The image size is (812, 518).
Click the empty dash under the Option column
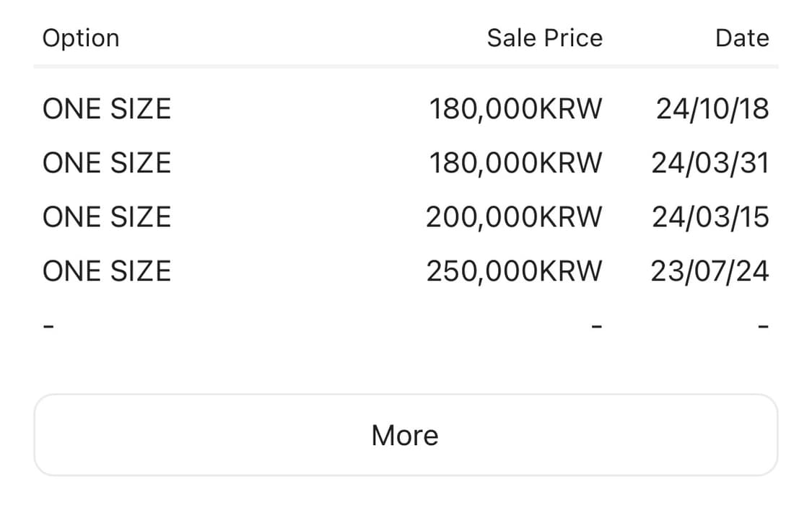(x=48, y=326)
